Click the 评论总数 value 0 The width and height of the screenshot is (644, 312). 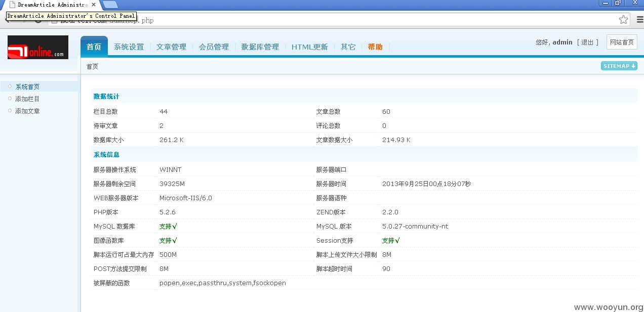tap(384, 125)
